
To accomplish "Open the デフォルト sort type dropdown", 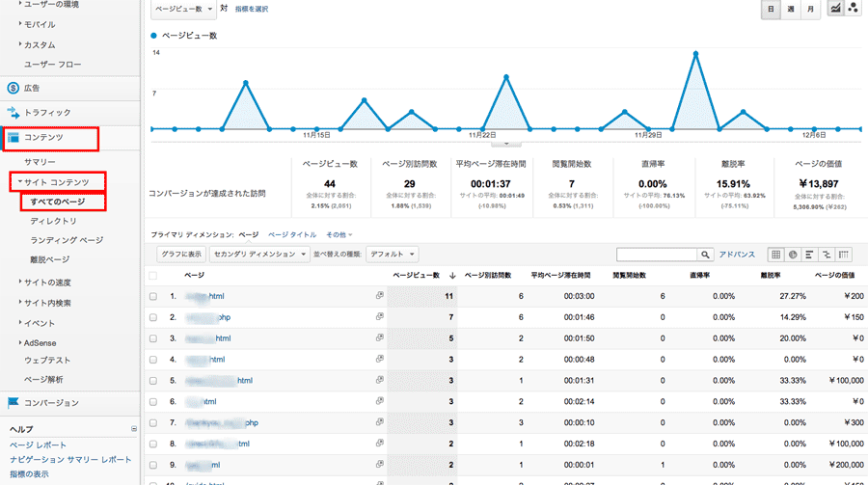I will point(393,255).
